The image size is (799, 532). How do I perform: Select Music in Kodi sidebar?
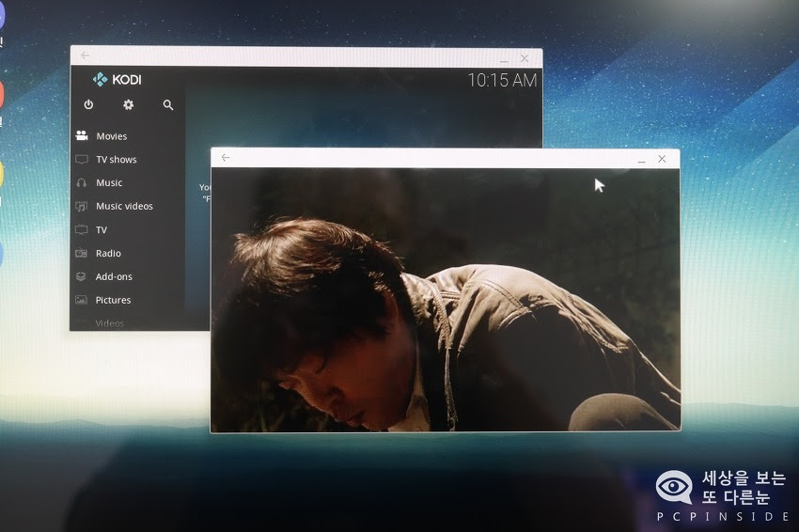[x=109, y=182]
